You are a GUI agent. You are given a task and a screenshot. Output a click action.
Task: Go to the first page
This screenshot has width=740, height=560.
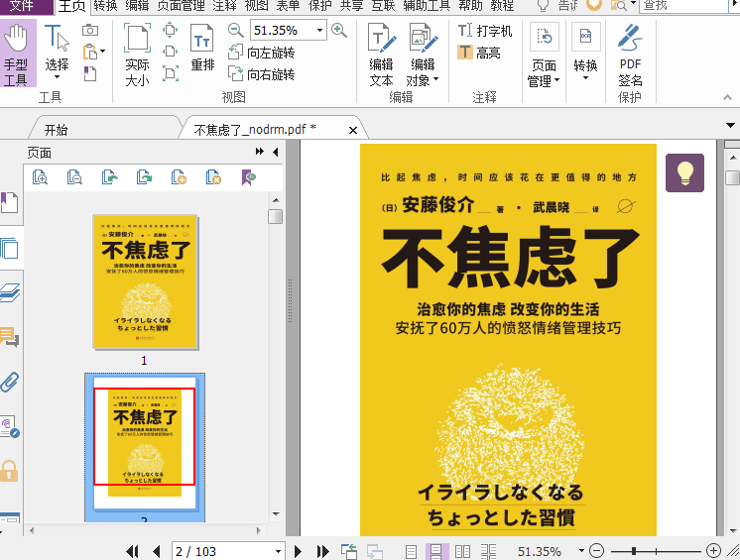point(133,551)
